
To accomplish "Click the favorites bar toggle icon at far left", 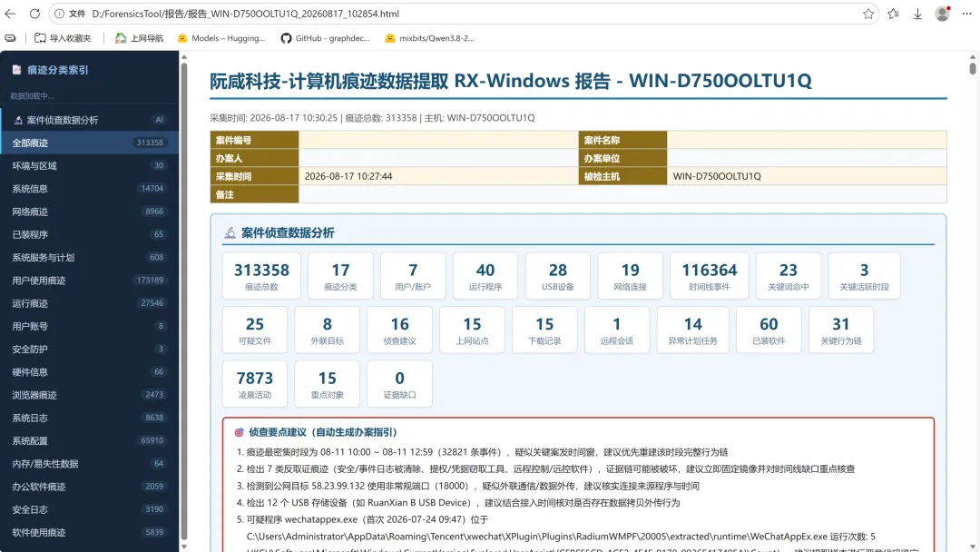I will (10, 38).
